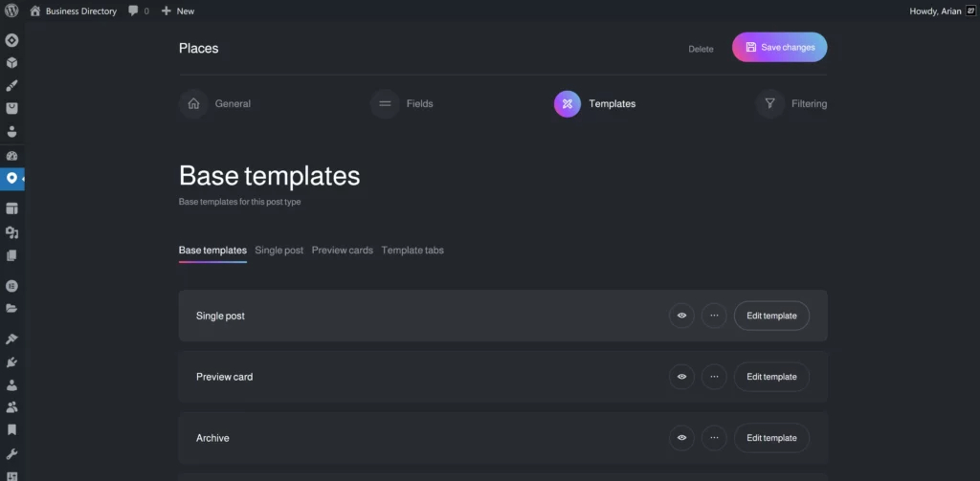Open the pages sidebar icon
980x481 pixels.
point(11,255)
